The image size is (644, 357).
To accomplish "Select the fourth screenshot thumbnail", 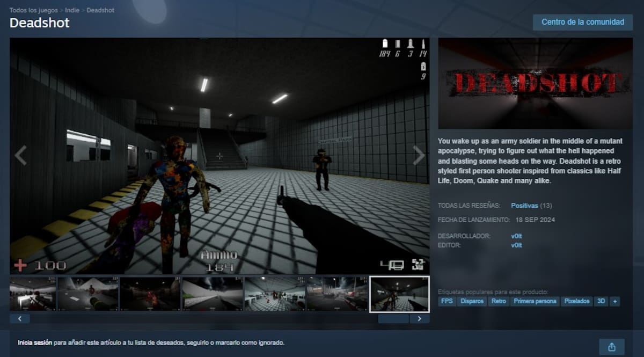I will [x=213, y=294].
